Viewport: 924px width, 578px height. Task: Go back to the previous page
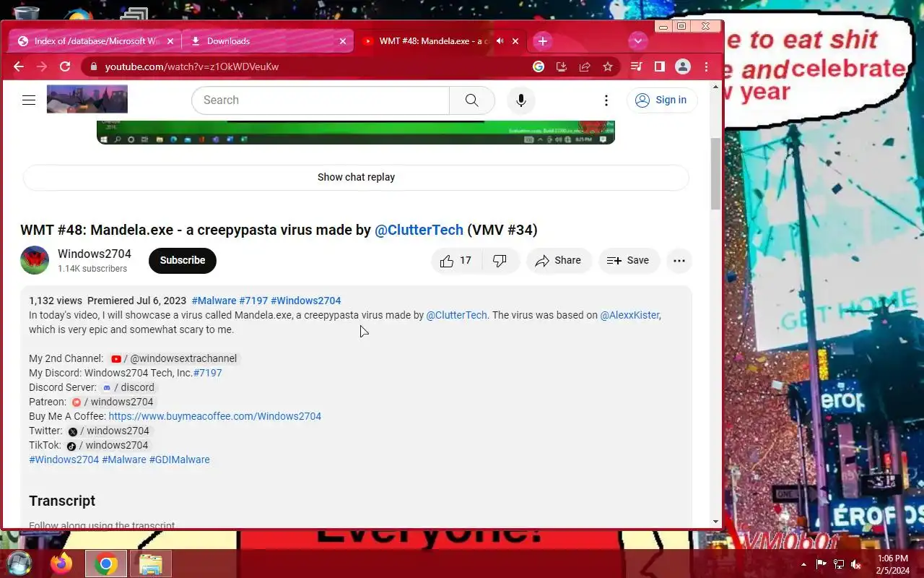coord(19,66)
